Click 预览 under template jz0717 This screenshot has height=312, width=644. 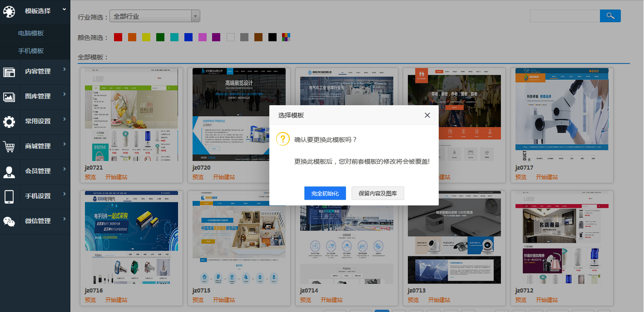(x=521, y=177)
